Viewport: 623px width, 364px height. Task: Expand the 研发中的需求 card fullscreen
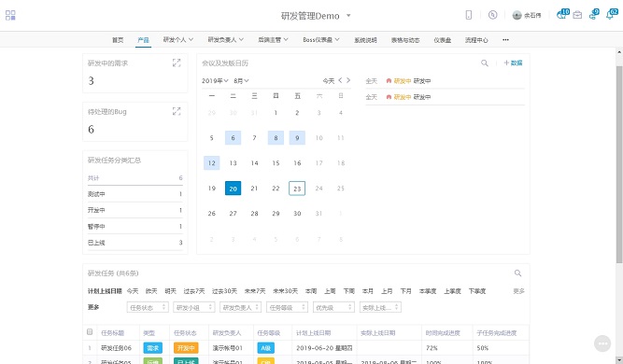[x=177, y=63]
